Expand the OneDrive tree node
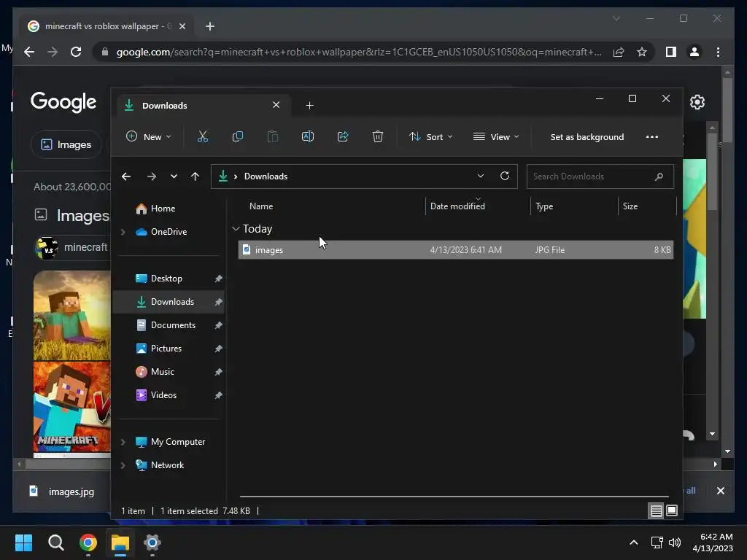The width and height of the screenshot is (747, 560). coord(123,232)
